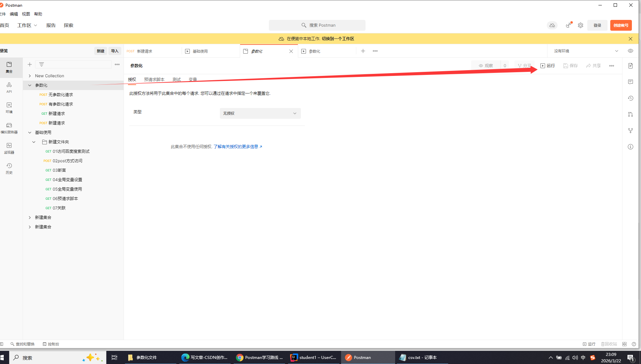
Task: Open the 基础使用 runner tab
Action: [x=211, y=51]
